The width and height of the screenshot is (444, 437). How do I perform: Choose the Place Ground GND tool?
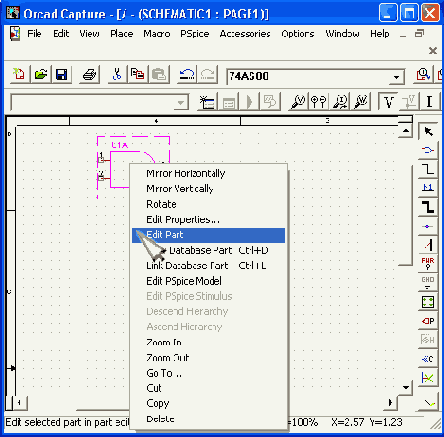[x=428, y=283]
